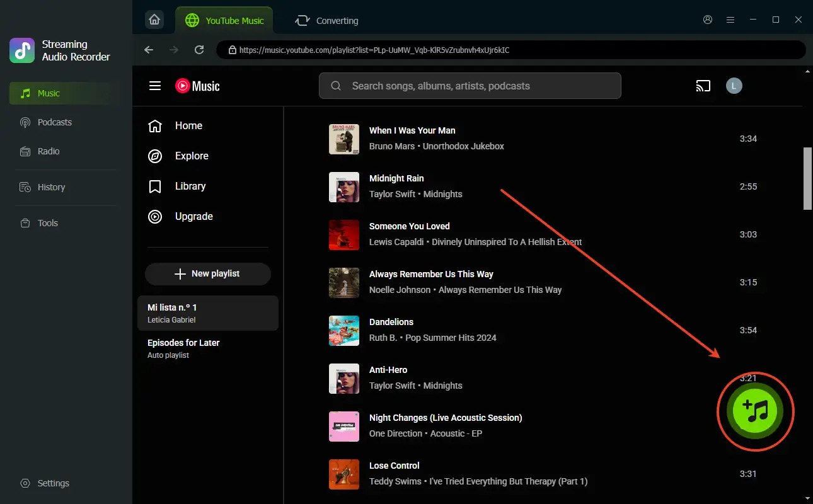
Task: Go to app home icon tab
Action: (154, 20)
